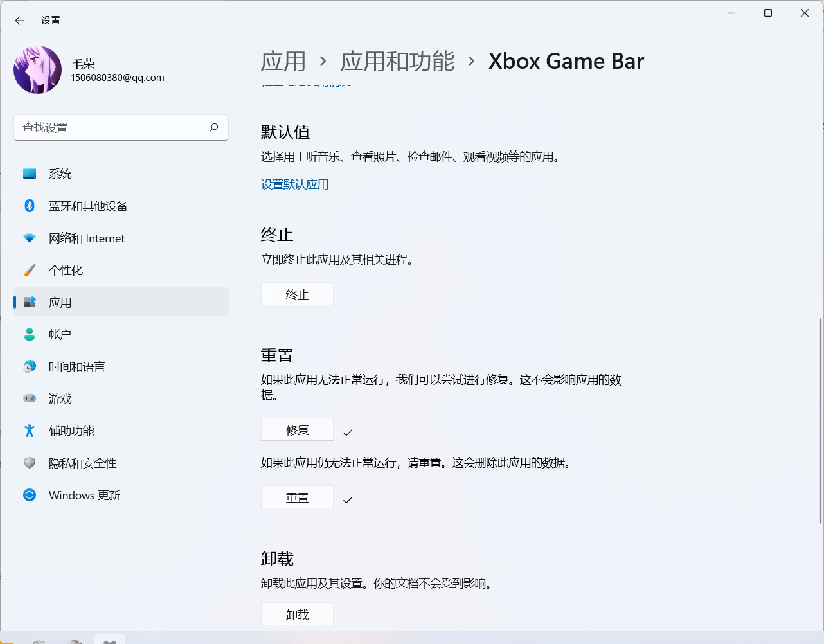
Task: Click the vertical scrollbar thumb
Action: click(x=820, y=421)
